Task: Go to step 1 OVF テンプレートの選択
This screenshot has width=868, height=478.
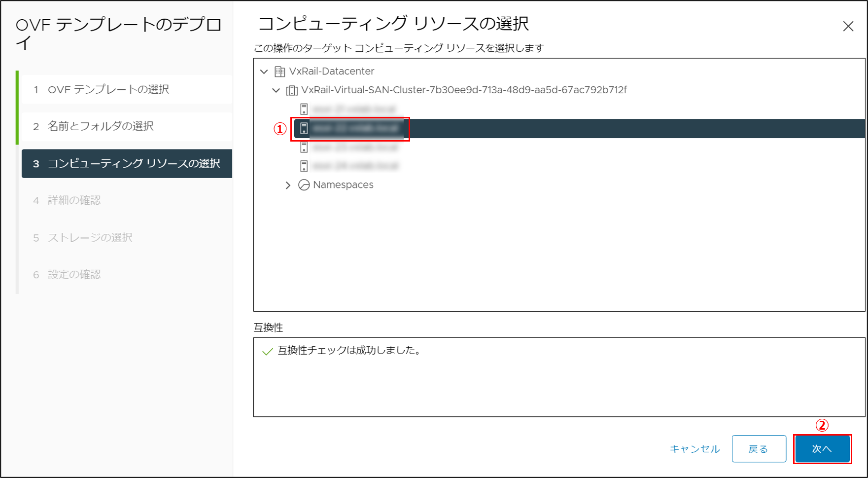Action: coord(126,89)
